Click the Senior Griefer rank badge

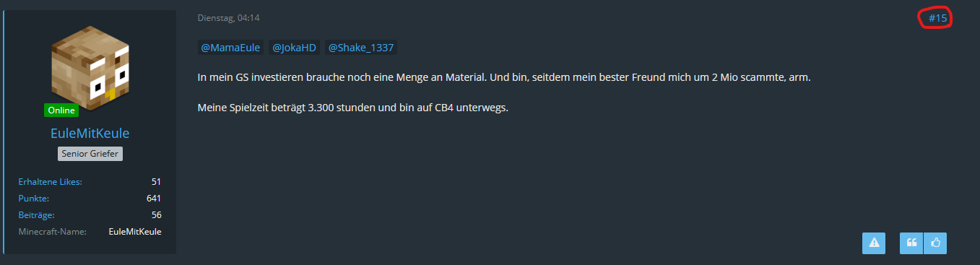(90, 154)
